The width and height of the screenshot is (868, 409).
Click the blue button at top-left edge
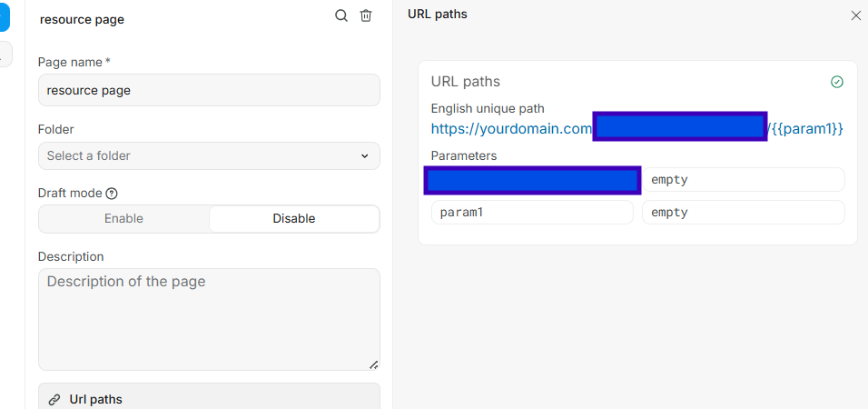click(5, 16)
